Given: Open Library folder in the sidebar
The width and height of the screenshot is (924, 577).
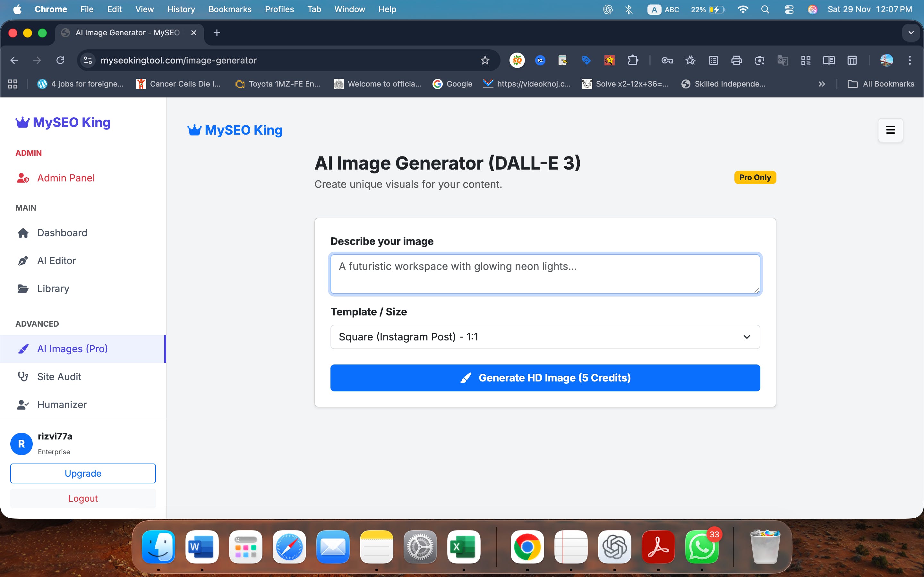Looking at the screenshot, I should (x=53, y=288).
